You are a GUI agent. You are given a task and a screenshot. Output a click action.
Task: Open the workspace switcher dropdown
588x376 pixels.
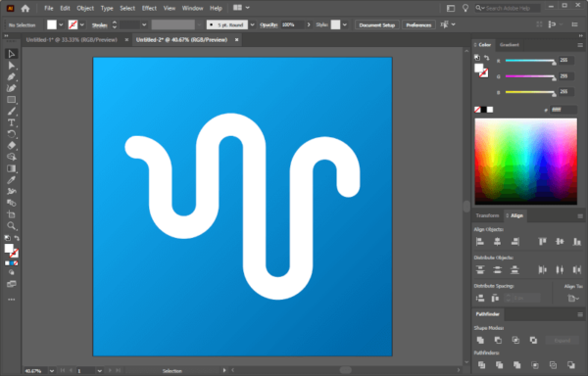tap(248, 8)
